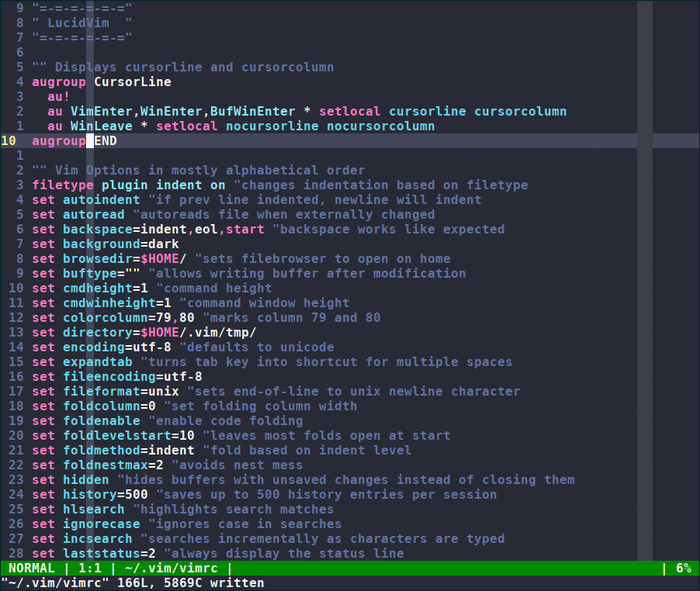Click 'encoding=utf-8' setting
The height and width of the screenshot is (591, 700).
117,347
